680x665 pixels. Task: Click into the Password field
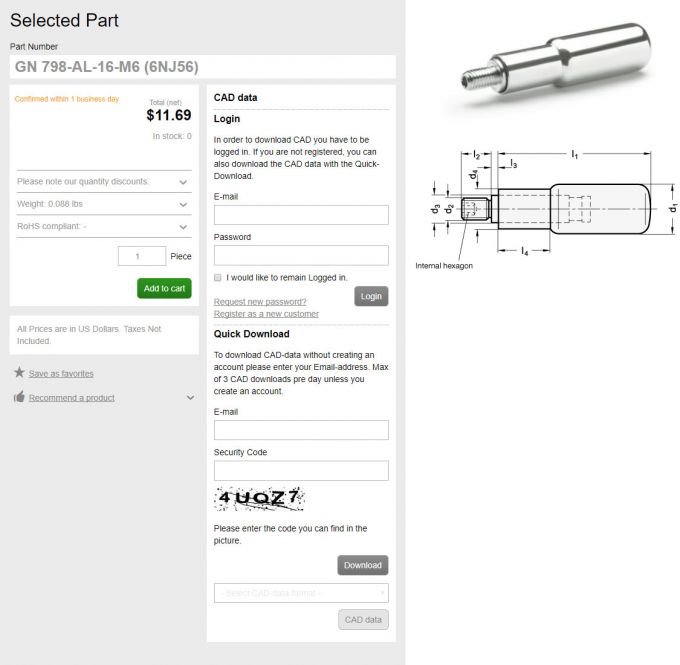point(301,255)
